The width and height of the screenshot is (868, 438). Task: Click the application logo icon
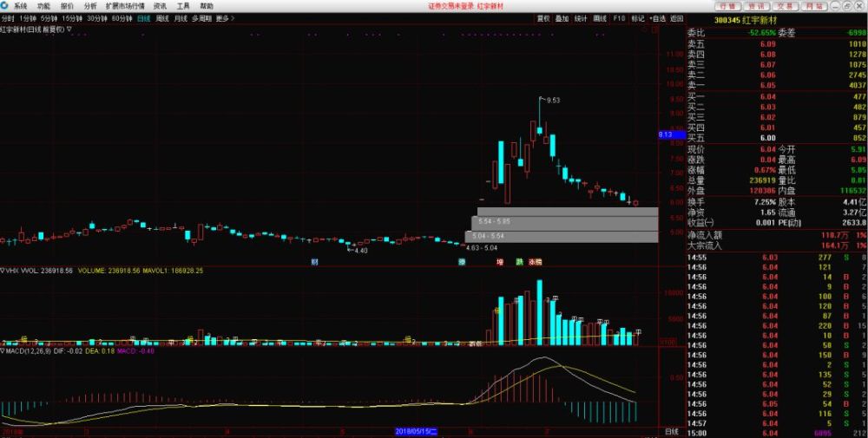pos(5,6)
